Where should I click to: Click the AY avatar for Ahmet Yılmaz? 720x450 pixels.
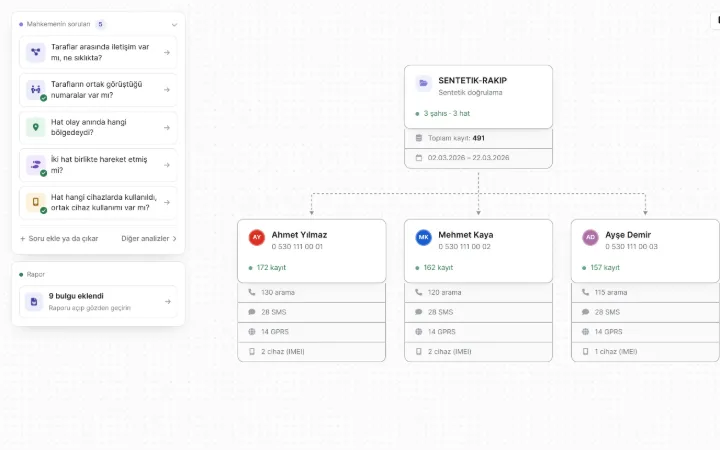coord(257,237)
